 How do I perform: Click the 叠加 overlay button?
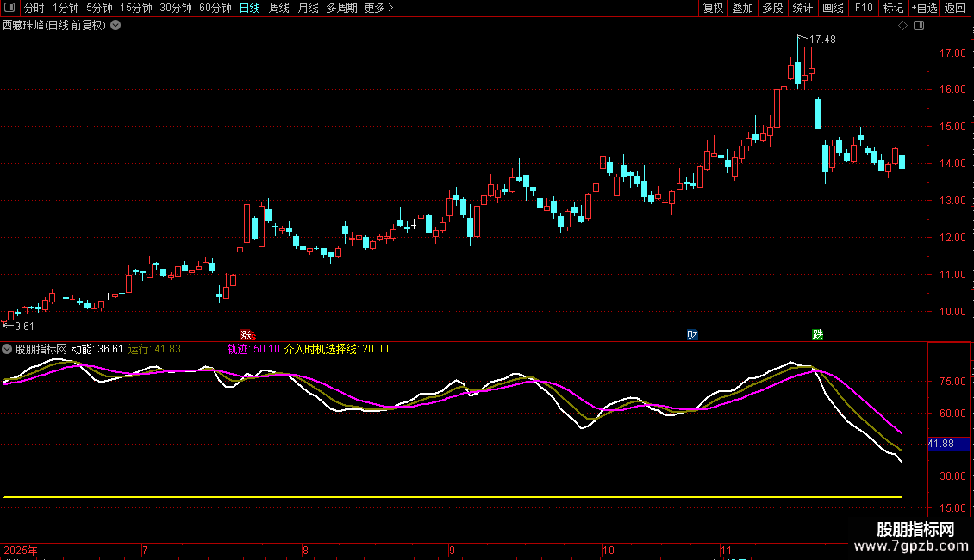click(x=742, y=8)
